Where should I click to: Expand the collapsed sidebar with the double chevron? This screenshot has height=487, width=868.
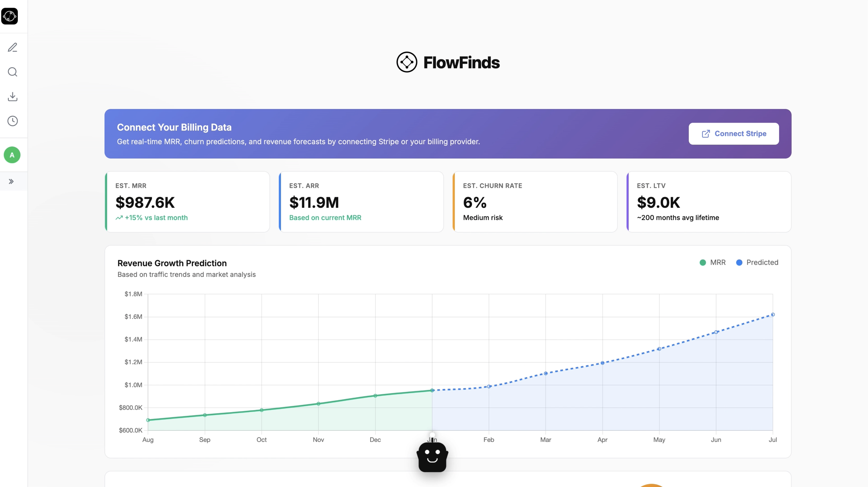tap(11, 181)
